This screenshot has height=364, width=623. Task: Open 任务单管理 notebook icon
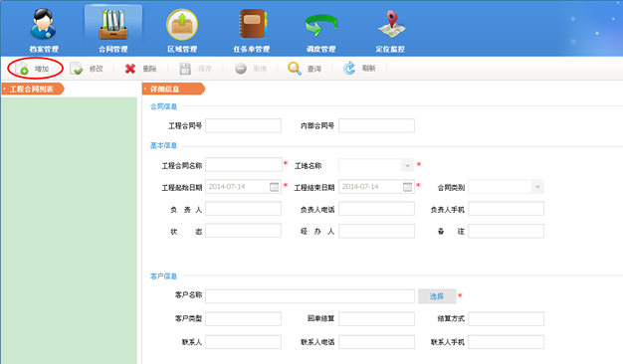(x=253, y=24)
